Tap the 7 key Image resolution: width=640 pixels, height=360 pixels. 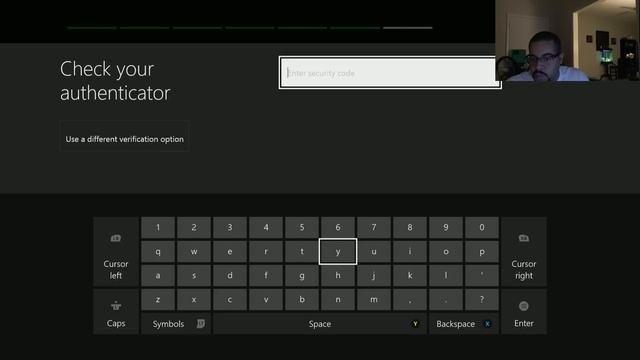pos(374,227)
